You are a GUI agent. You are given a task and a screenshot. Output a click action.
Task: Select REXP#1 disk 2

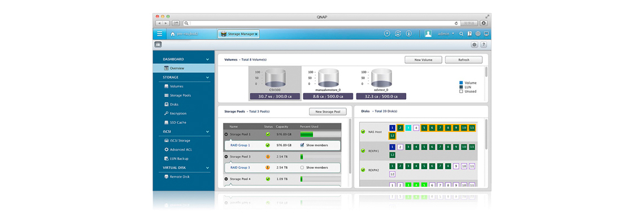coord(400,147)
